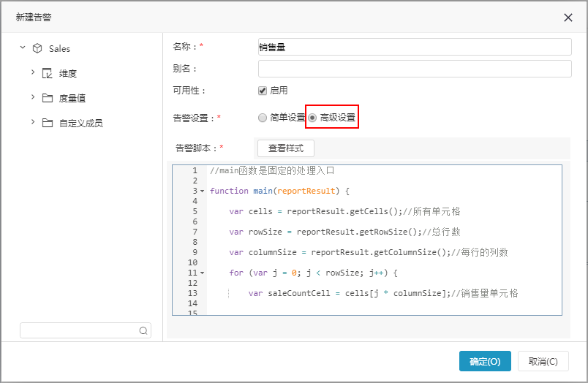This screenshot has height=383, width=588.
Task: Collapse the Sales tree node
Action: (x=23, y=48)
